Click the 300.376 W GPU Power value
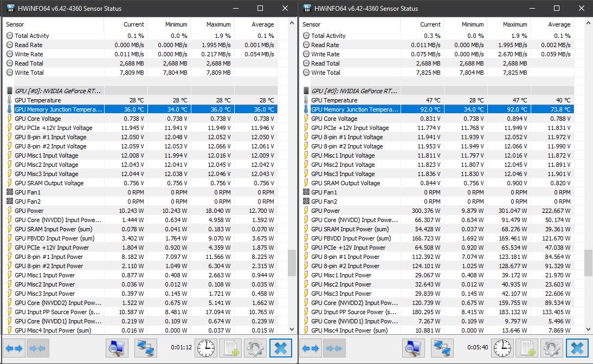This screenshot has height=364, width=593. (x=426, y=211)
